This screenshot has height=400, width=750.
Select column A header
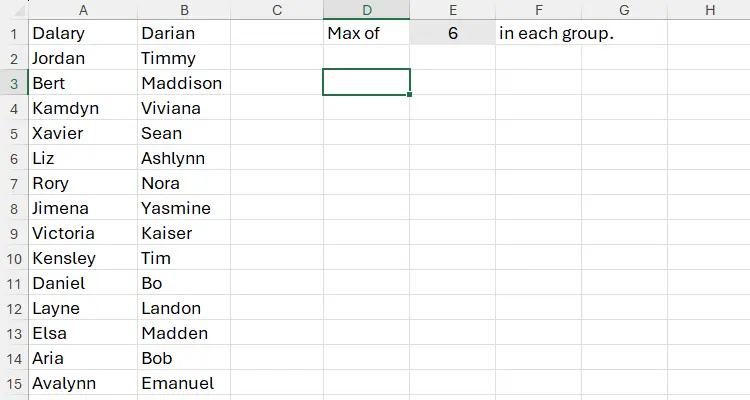(82, 10)
